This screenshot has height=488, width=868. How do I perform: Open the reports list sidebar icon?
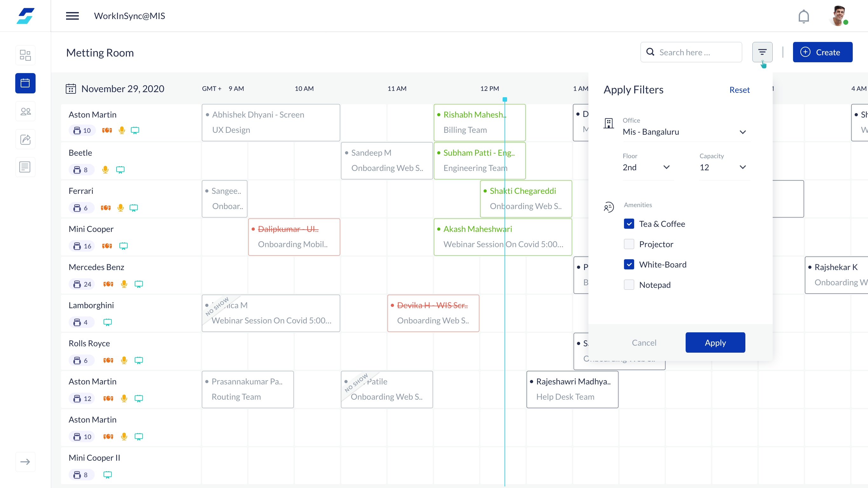pyautogui.click(x=25, y=167)
